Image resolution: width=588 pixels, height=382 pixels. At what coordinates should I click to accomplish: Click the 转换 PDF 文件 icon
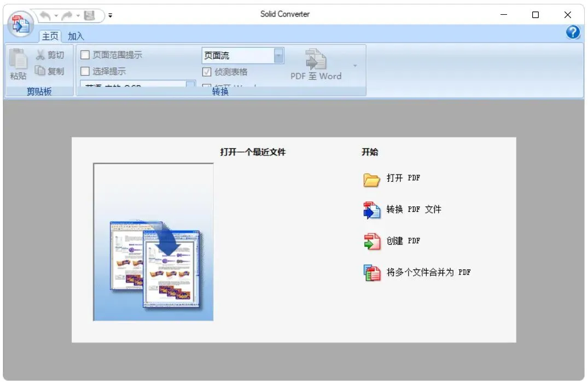[x=371, y=210]
